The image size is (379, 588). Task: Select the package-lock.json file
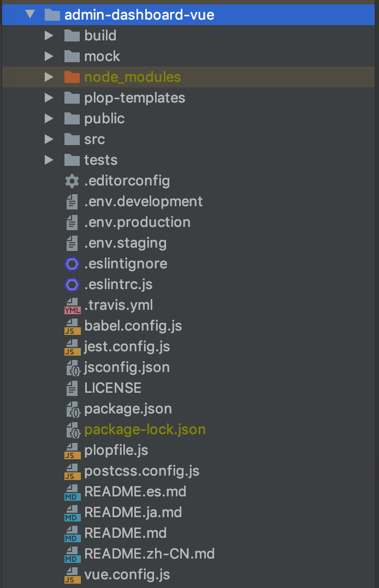[145, 430]
